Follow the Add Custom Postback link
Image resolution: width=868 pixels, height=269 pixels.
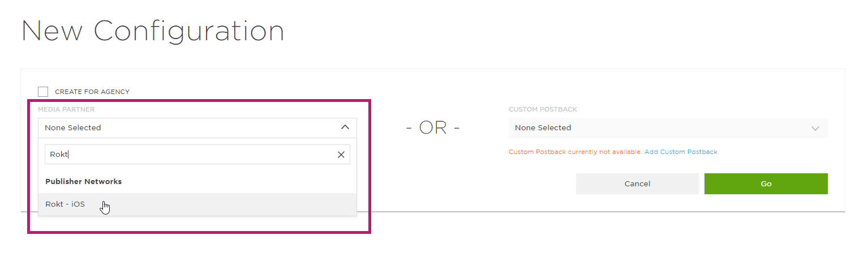point(681,152)
